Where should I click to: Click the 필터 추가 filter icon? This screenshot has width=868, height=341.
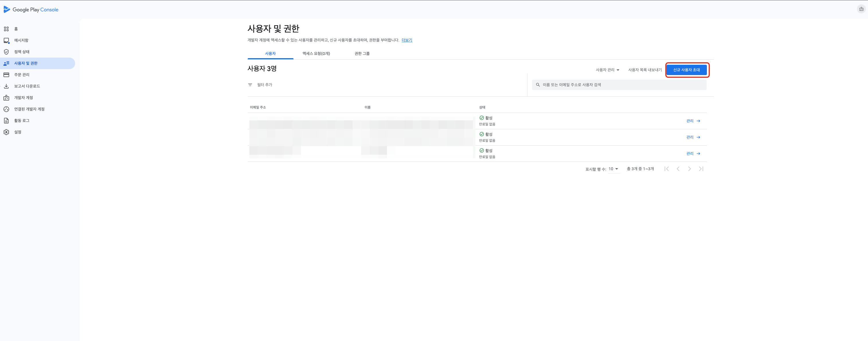250,85
